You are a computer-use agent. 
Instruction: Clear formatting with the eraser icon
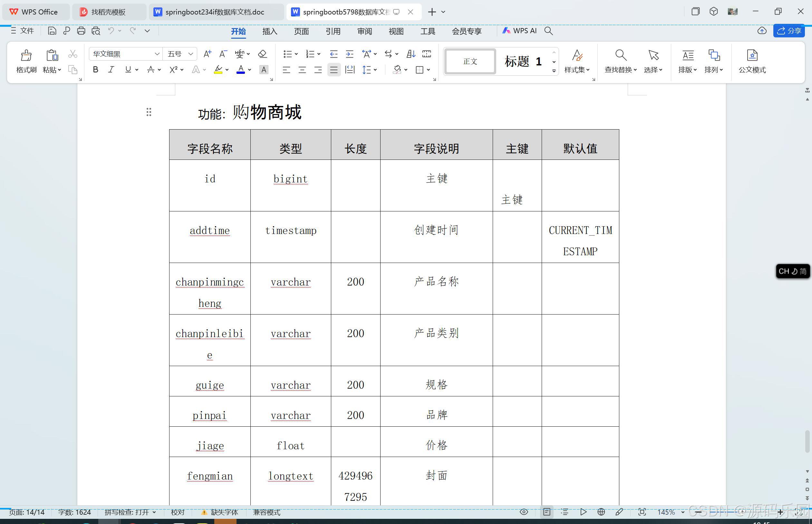coord(262,54)
